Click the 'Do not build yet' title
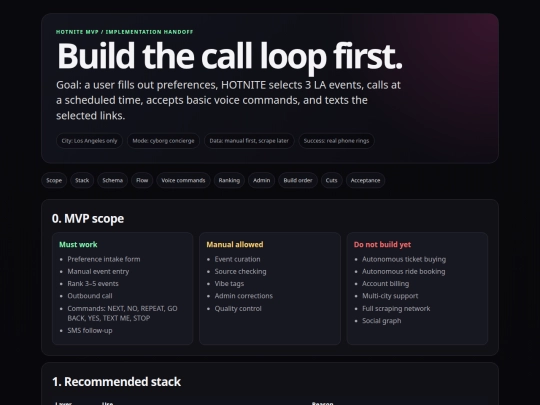The width and height of the screenshot is (540, 405). (382, 245)
